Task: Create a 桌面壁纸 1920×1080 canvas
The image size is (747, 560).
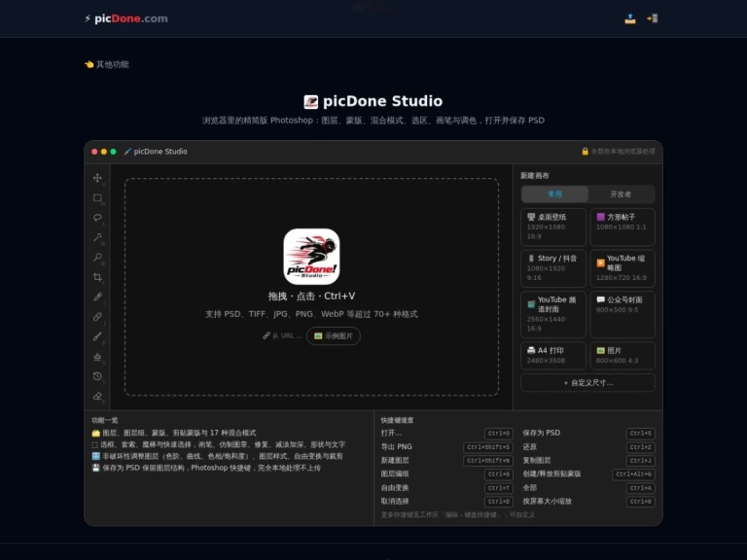Action: pos(553,227)
